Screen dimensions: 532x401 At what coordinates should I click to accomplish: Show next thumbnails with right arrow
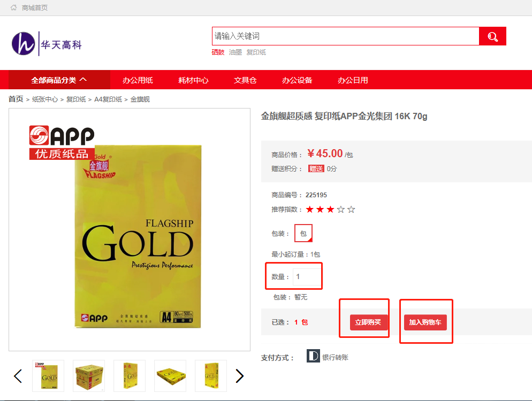point(240,376)
